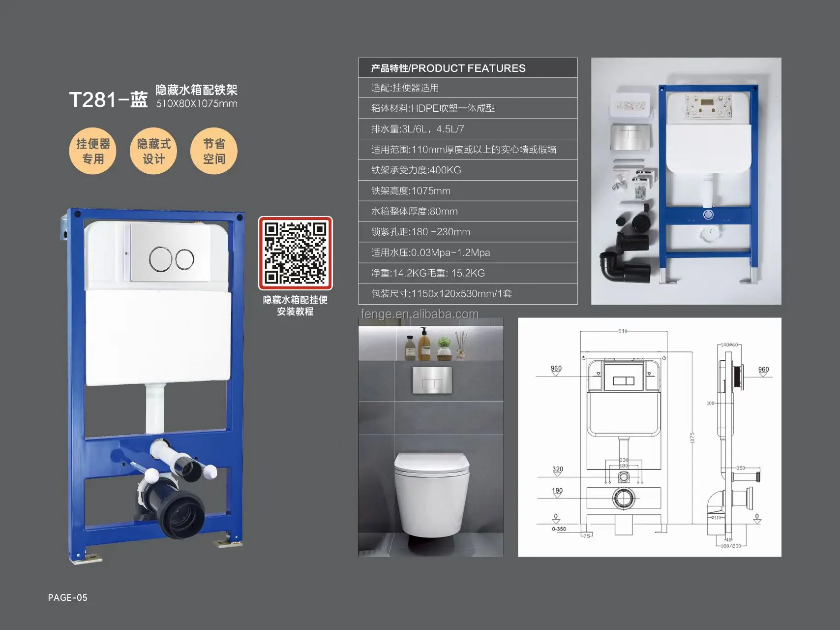This screenshot has height=630, width=840.
Task: Select the 隐藏式设计 circular badge
Action: click(153, 150)
